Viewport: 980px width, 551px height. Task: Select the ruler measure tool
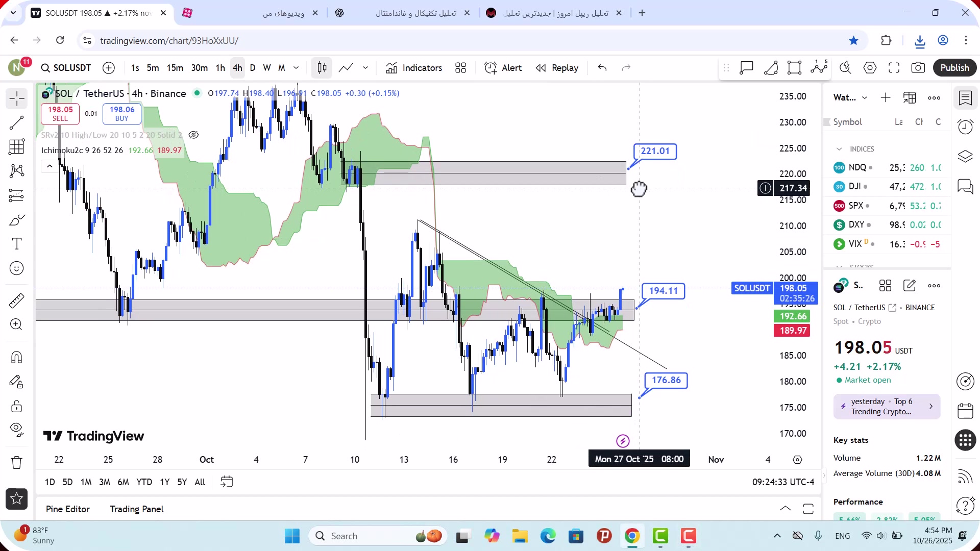point(16,300)
